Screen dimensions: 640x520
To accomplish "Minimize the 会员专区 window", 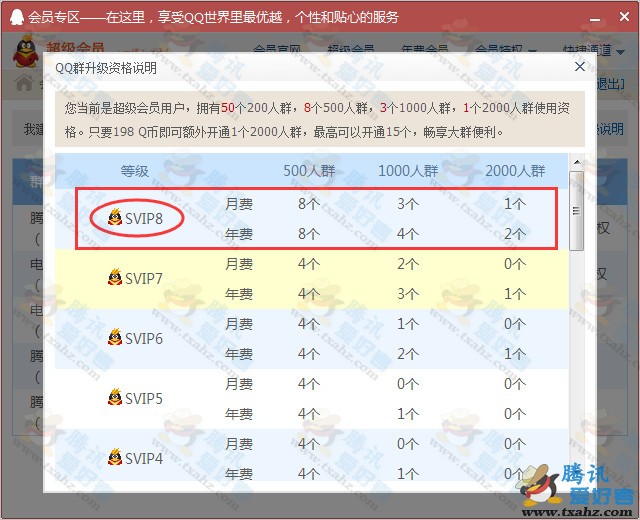I will [x=595, y=18].
